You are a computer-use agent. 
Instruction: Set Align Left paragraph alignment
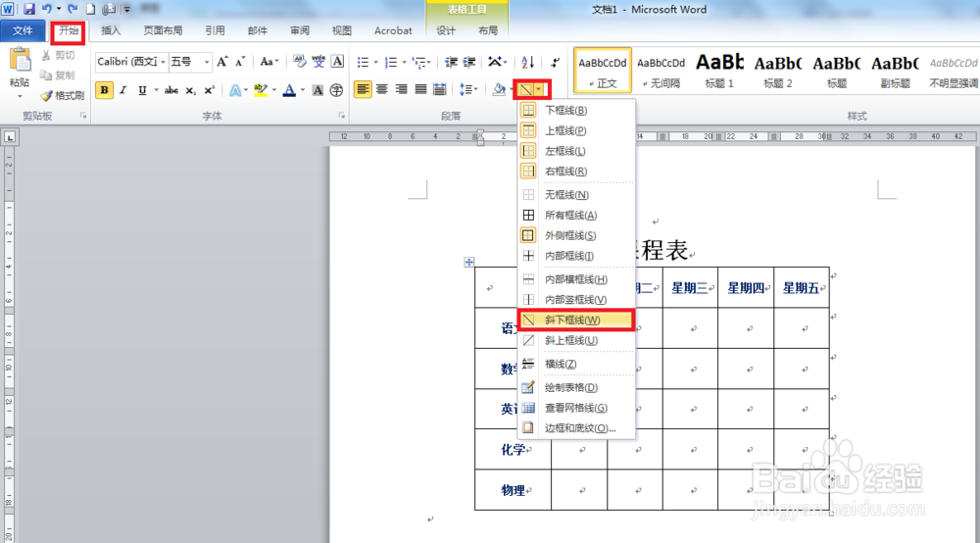click(363, 89)
